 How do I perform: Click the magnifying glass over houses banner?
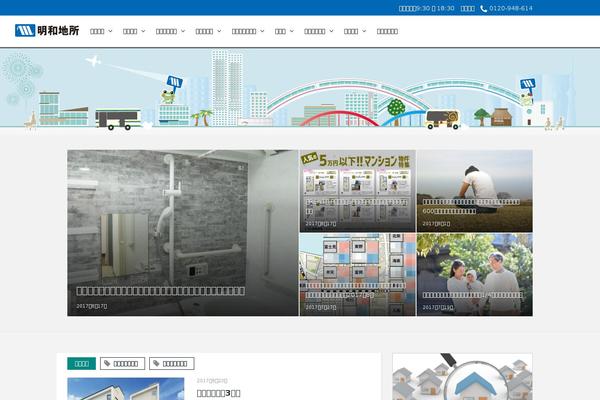[462, 377]
